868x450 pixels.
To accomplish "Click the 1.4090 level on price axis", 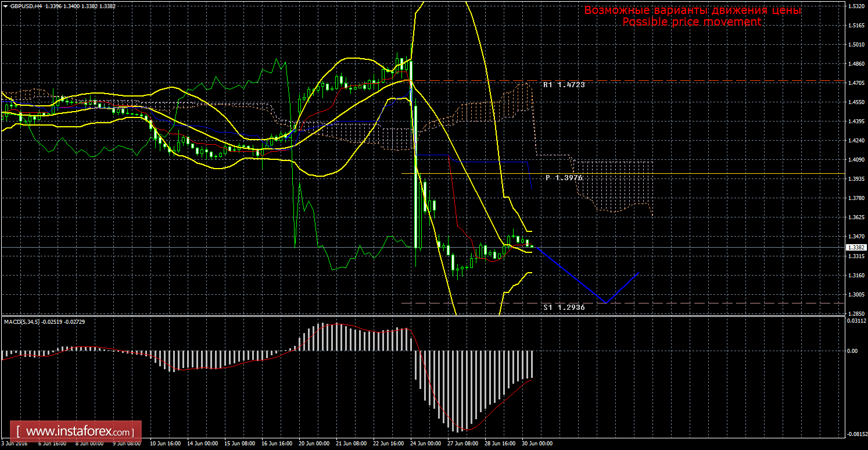I will pos(856,160).
